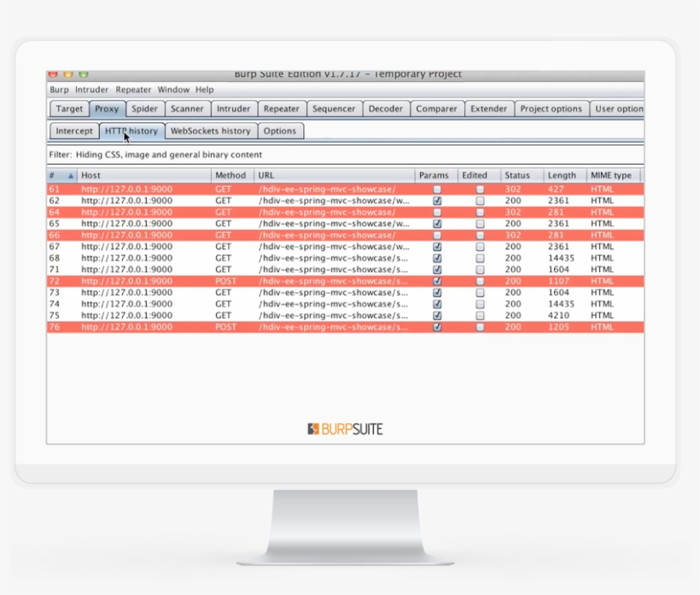The width and height of the screenshot is (700, 595).
Task: Open the WebSockets history sub-tab
Action: [x=211, y=131]
